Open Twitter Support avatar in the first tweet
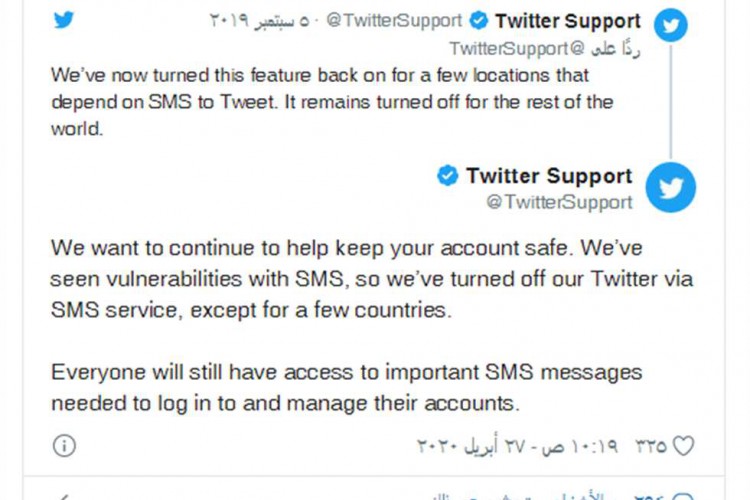 point(670,23)
